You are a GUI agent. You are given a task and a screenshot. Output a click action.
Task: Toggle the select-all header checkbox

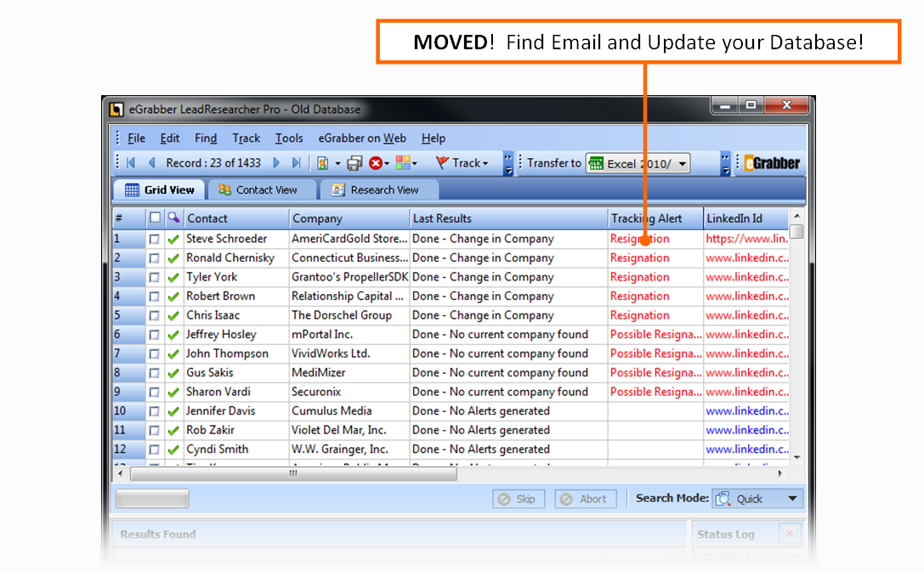pyautogui.click(x=155, y=218)
